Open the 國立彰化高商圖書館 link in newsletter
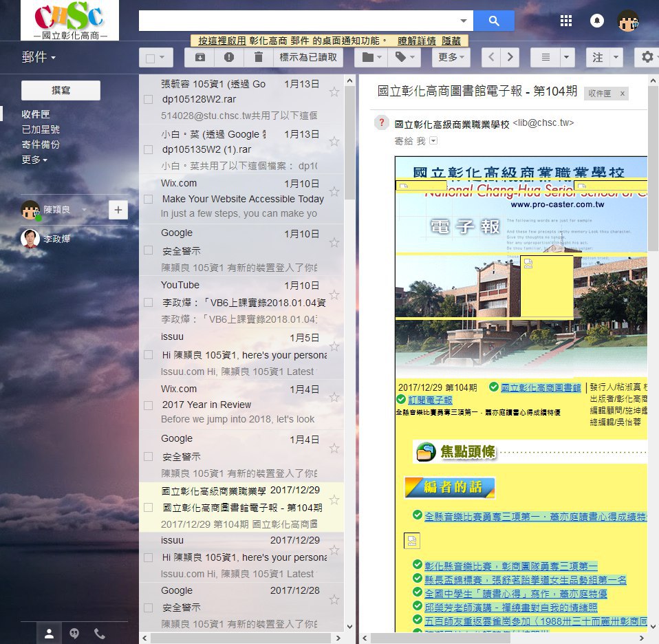Viewport: 659px width, 644px height. (x=541, y=387)
